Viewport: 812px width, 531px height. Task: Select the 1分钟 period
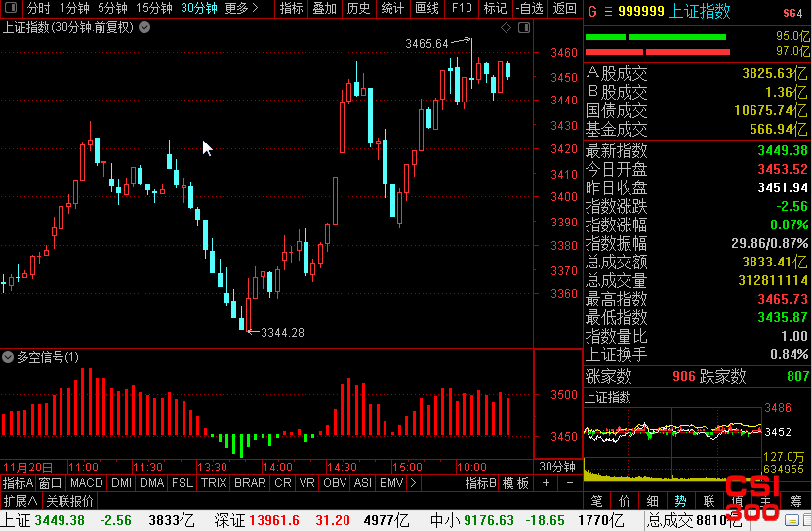(74, 8)
